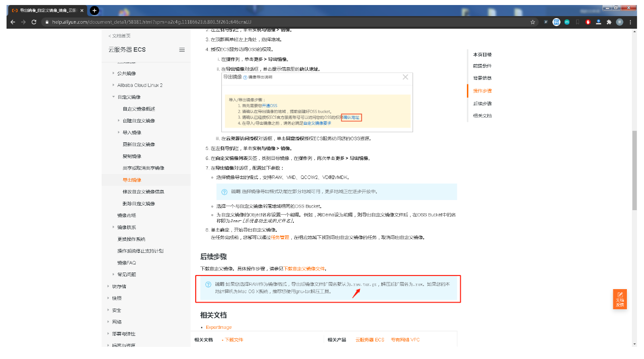The image size is (644, 359).
Task: Click the dark X-shaped extension icon
Action: point(546,22)
